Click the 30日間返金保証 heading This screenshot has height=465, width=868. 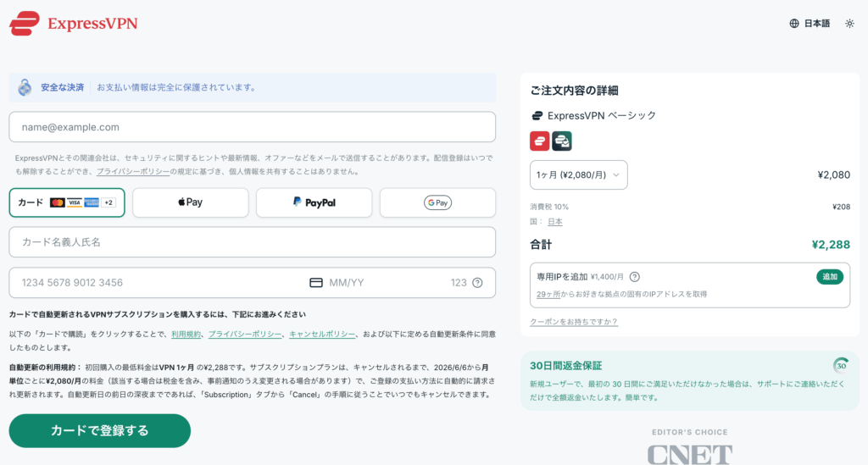coord(565,365)
